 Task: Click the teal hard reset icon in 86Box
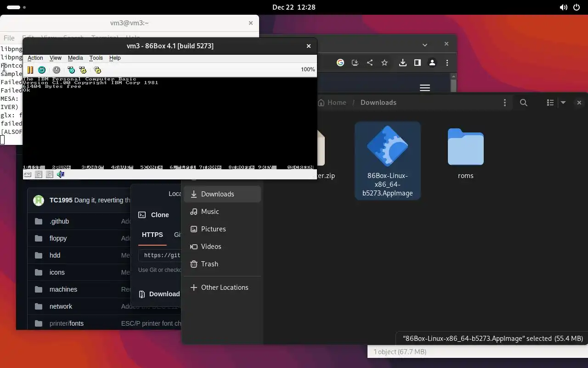pos(42,70)
